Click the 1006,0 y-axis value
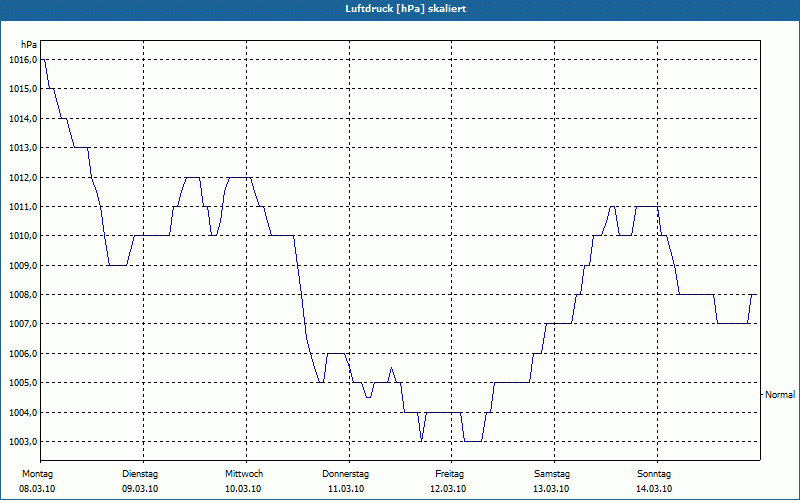Image resolution: width=800 pixels, height=500 pixels. click(x=23, y=354)
